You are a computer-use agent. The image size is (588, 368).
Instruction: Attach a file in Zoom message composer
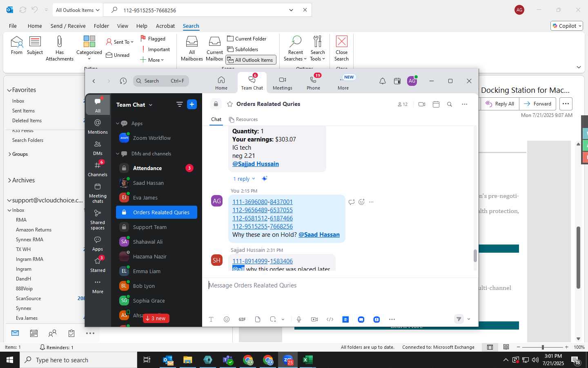pyautogui.click(x=258, y=319)
